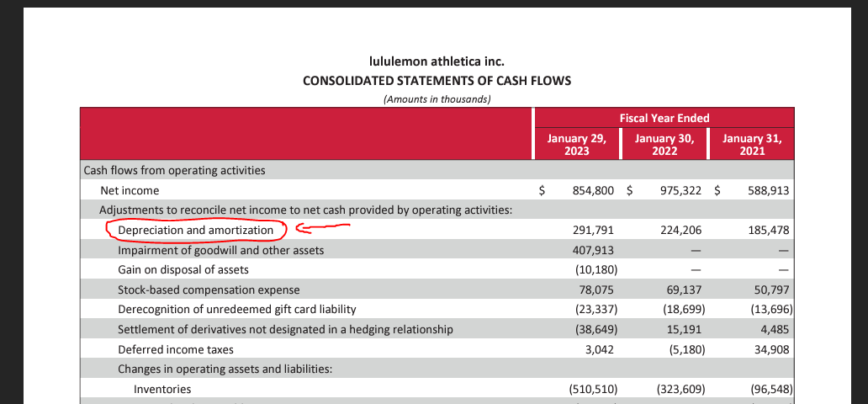
Task: Select the Gain on disposal of assets row
Action: point(183,270)
